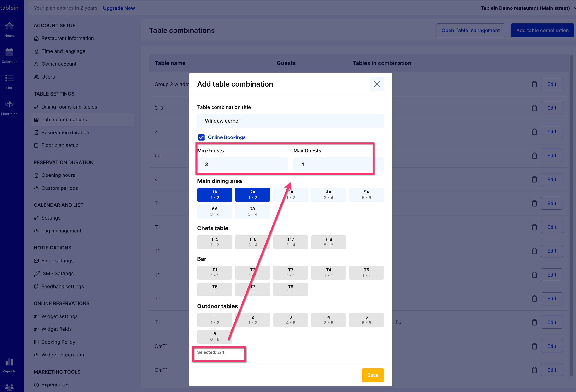Select Bar table T3
The image size is (576, 392).
(x=291, y=272)
